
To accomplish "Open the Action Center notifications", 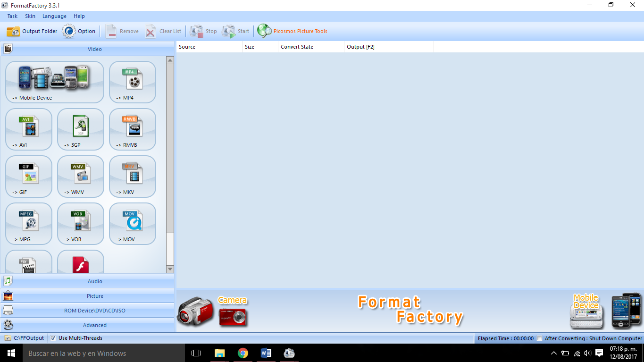I will coord(599,353).
